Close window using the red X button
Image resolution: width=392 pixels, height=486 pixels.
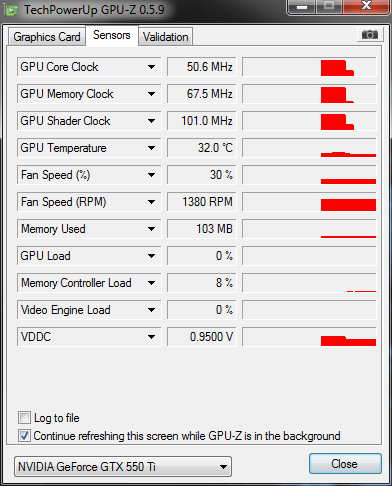(366, 6)
